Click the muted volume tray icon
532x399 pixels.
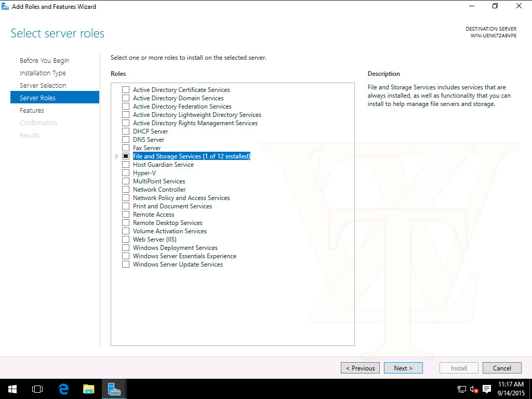(x=474, y=389)
